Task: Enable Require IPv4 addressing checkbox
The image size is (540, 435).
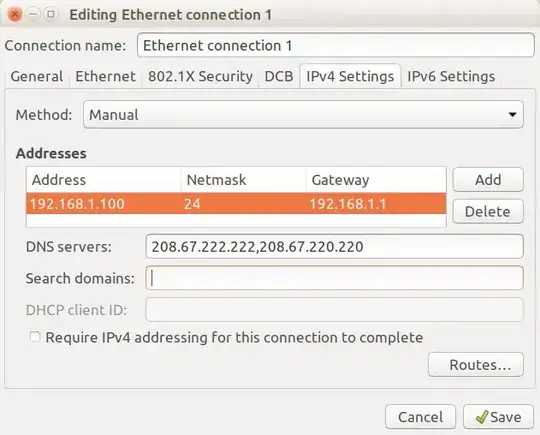Action: click(35, 336)
